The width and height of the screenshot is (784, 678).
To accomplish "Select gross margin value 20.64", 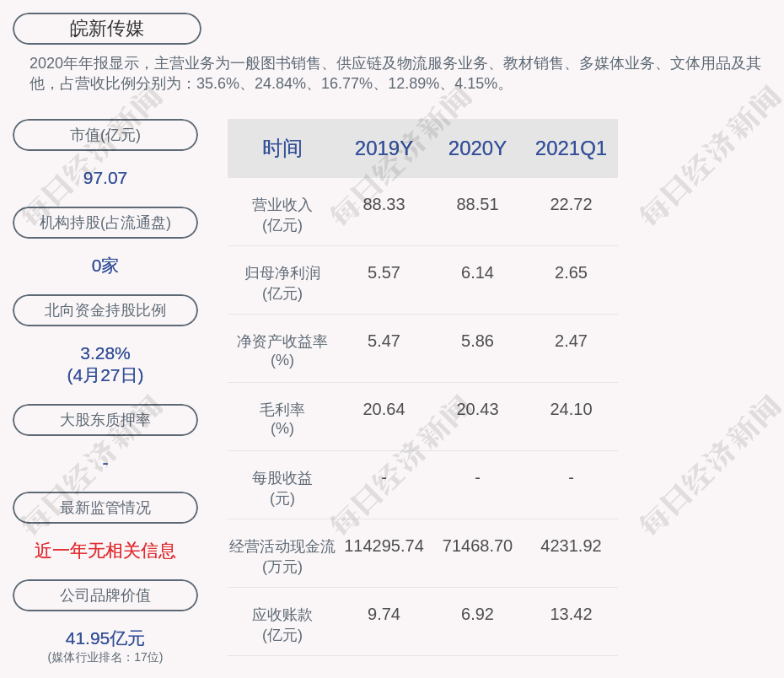I will (384, 410).
